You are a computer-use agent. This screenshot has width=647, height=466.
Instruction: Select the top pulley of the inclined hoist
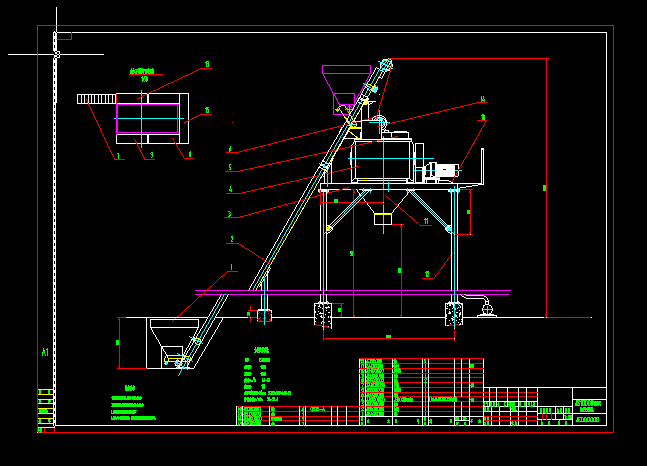click(x=386, y=65)
